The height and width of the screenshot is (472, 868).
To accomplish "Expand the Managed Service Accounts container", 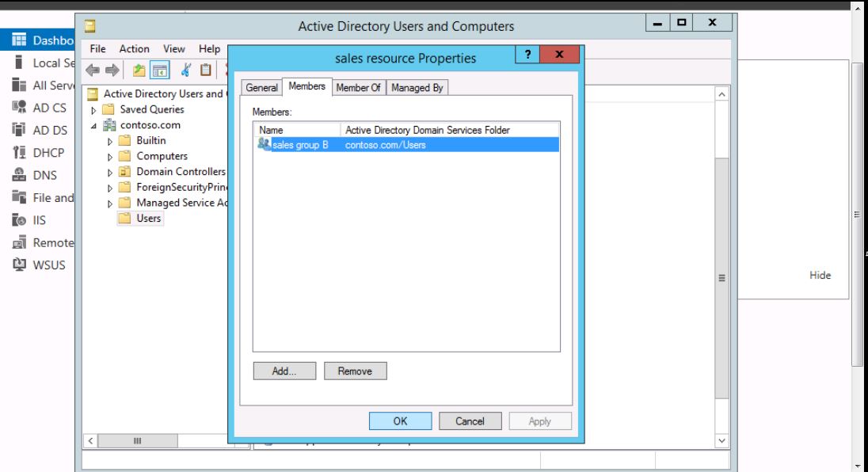I will (x=109, y=204).
